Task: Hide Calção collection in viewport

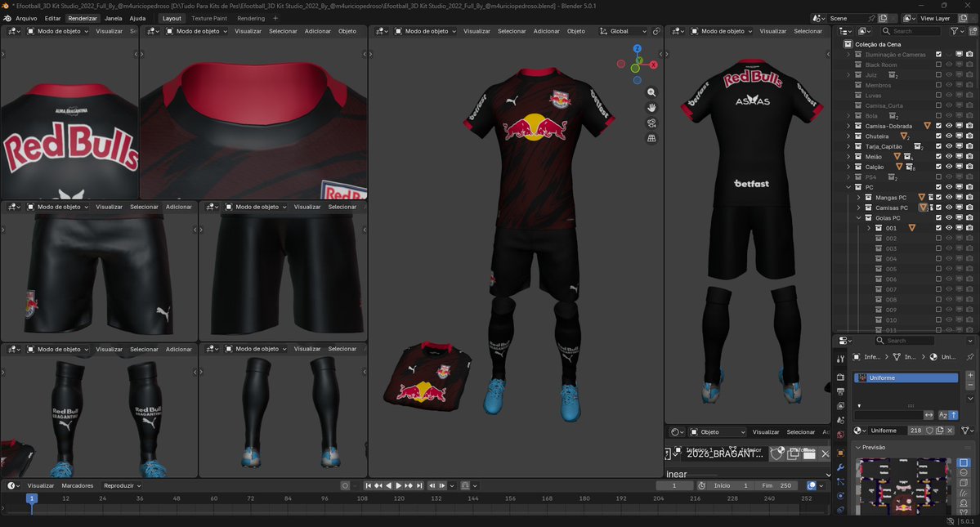Action: 949,167
